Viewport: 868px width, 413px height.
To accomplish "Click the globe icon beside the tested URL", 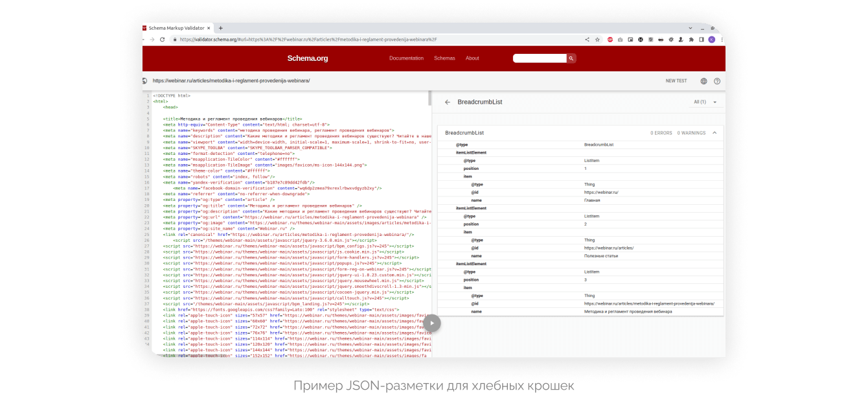I will pos(144,81).
